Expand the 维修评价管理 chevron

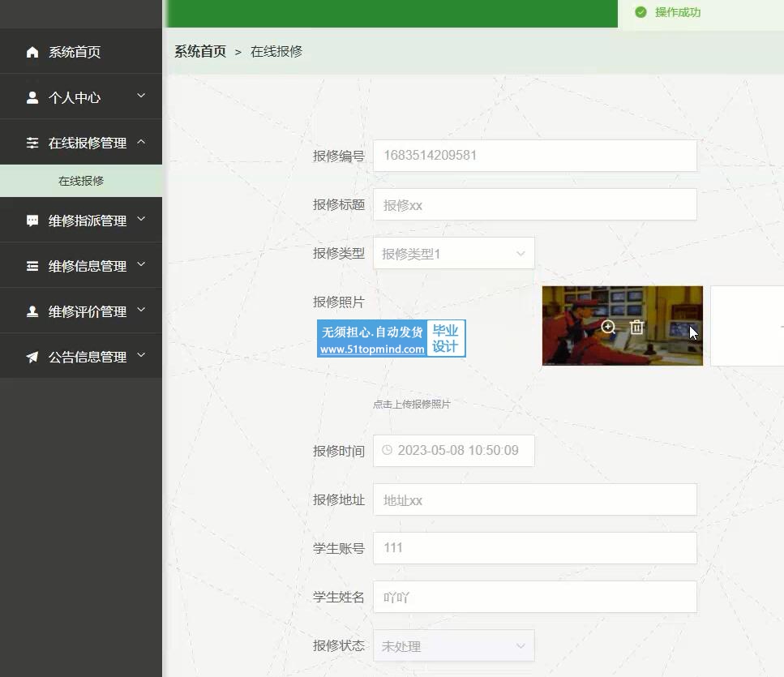pos(142,310)
